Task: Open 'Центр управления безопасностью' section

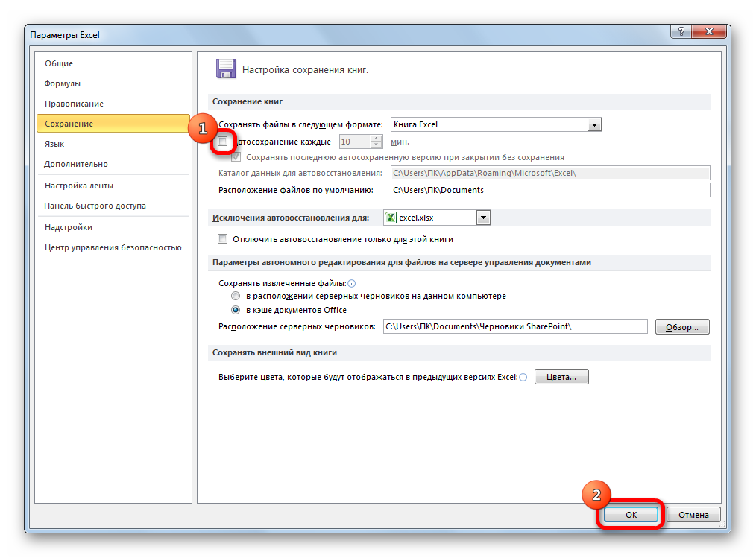Action: pos(113,247)
